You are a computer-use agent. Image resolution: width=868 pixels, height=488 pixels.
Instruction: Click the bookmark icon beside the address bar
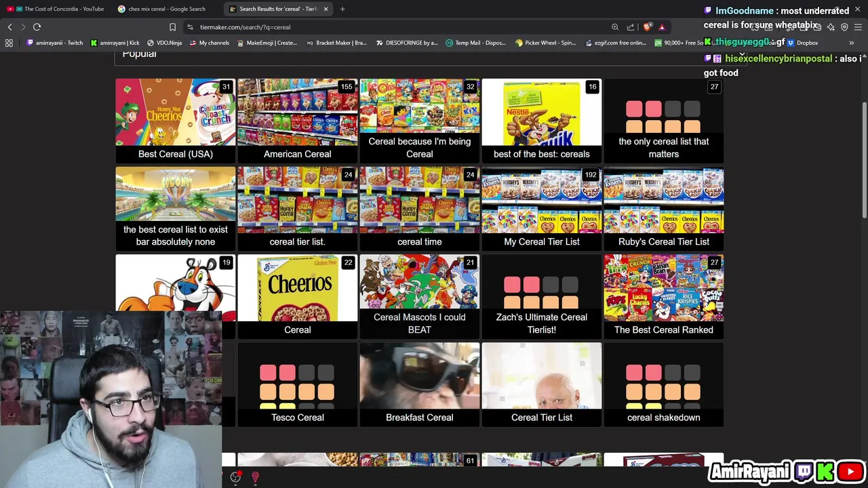(x=172, y=27)
